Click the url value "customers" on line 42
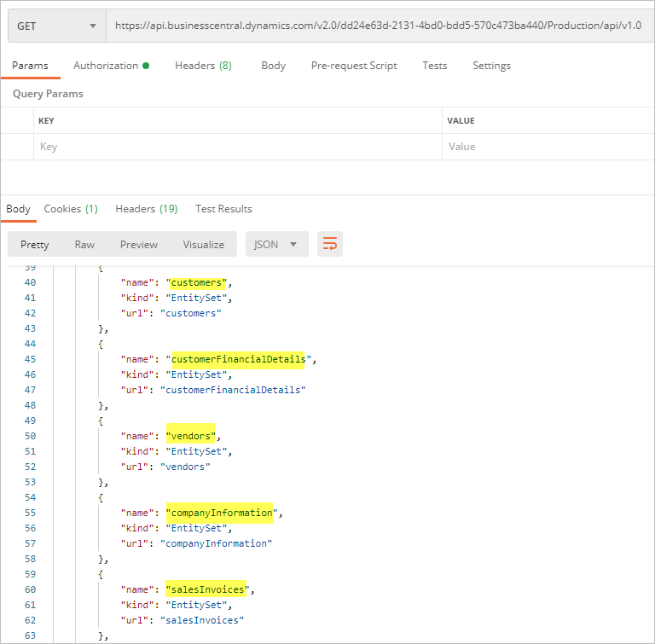Image resolution: width=655 pixels, height=644 pixels. pyautogui.click(x=190, y=313)
